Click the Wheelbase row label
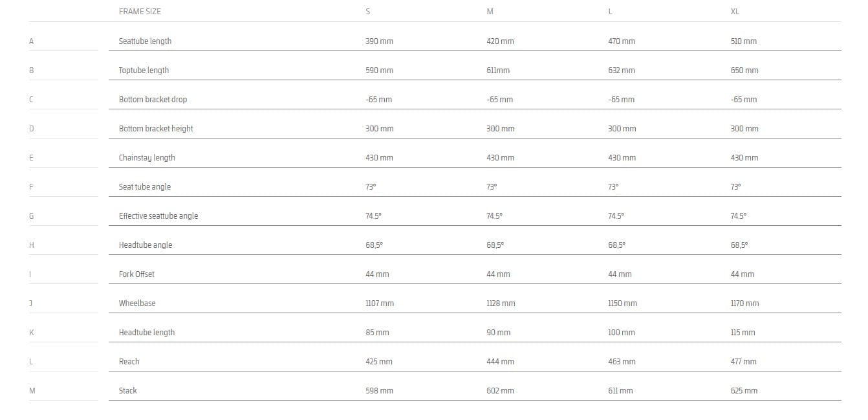 (x=137, y=303)
